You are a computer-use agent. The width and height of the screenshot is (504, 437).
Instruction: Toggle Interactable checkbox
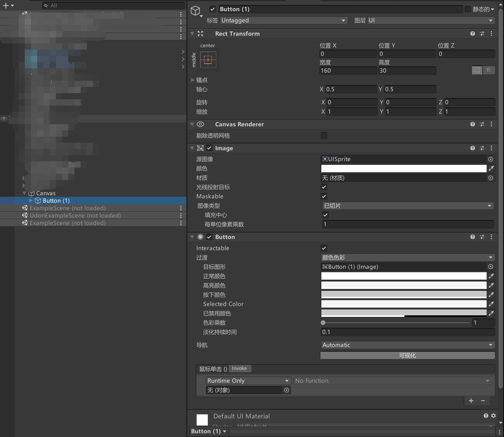coord(324,248)
